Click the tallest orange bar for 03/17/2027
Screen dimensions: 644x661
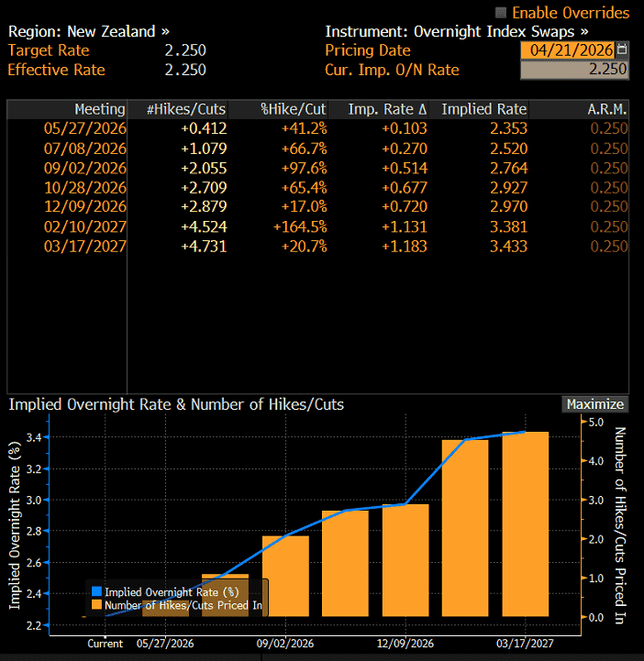pyautogui.click(x=526, y=524)
